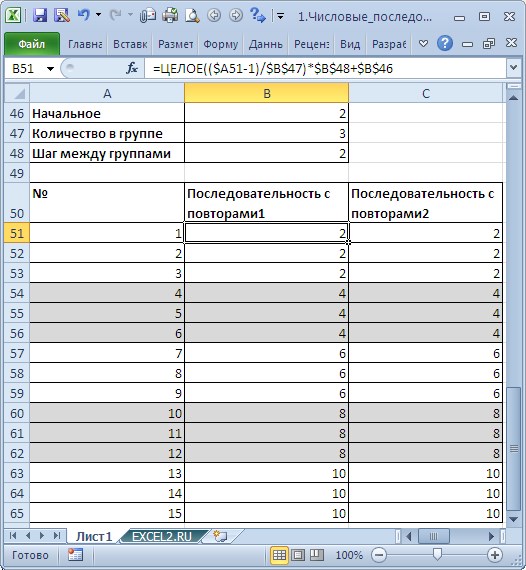Go to last sheet navigation arrow
This screenshot has width=526, height=570.
(57, 535)
